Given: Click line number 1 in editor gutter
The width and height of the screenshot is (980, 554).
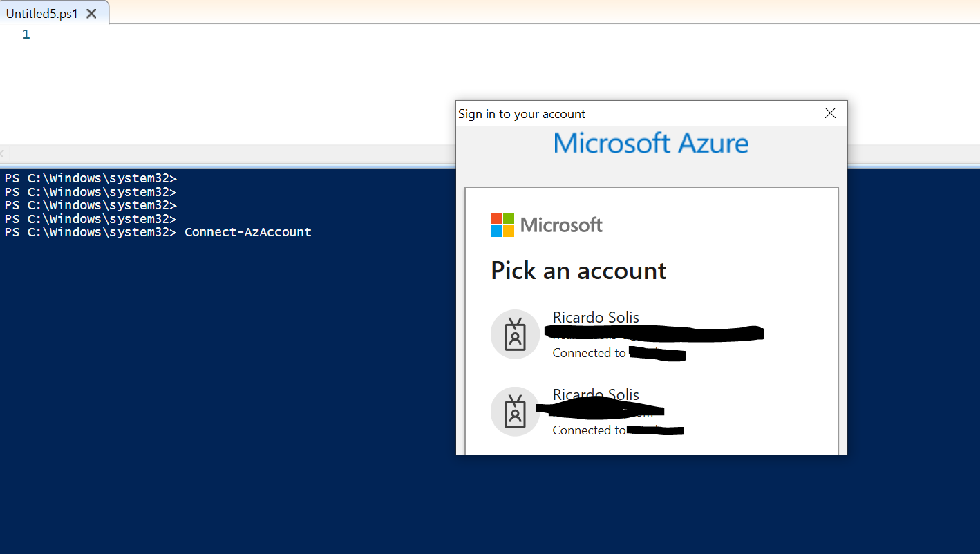Looking at the screenshot, I should 26,35.
